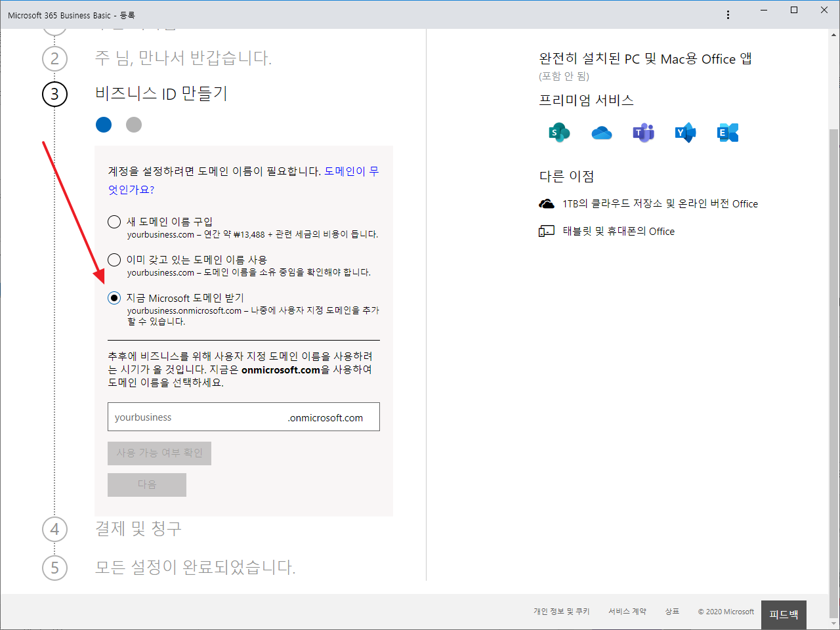Open '도메인이 무엇인가요?' help link
The height and width of the screenshot is (630, 840).
coord(243,180)
